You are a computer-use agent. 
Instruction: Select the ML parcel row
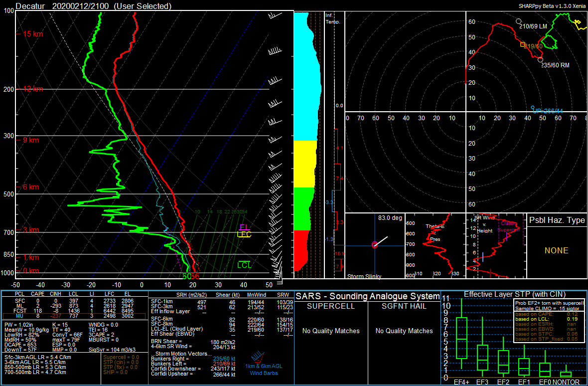(x=75, y=307)
